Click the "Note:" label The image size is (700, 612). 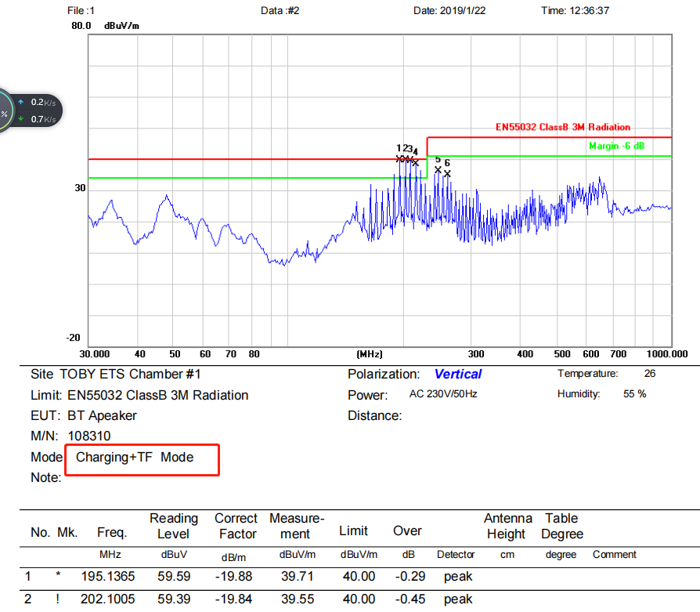pyautogui.click(x=46, y=477)
